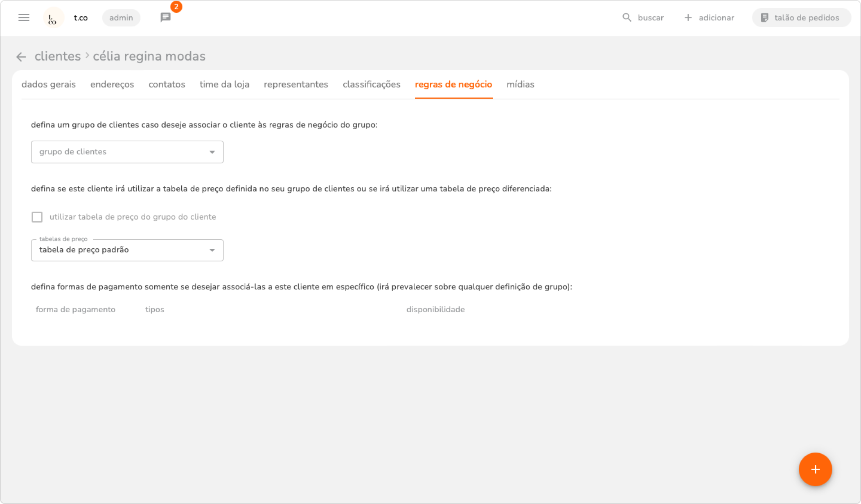
Task: Go back with the arrow icon
Action: [x=21, y=57]
